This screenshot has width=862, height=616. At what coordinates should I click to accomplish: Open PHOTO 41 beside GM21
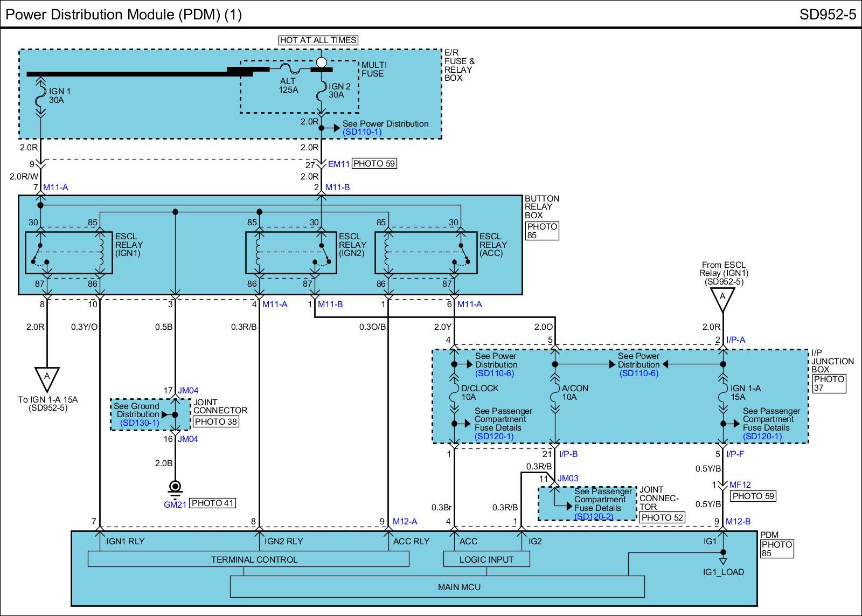(x=213, y=503)
